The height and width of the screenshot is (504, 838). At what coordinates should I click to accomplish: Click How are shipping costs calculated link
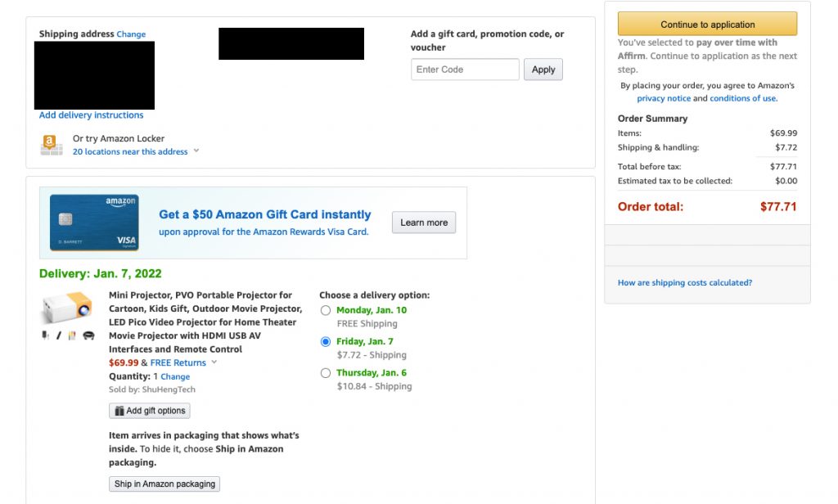[x=684, y=283]
